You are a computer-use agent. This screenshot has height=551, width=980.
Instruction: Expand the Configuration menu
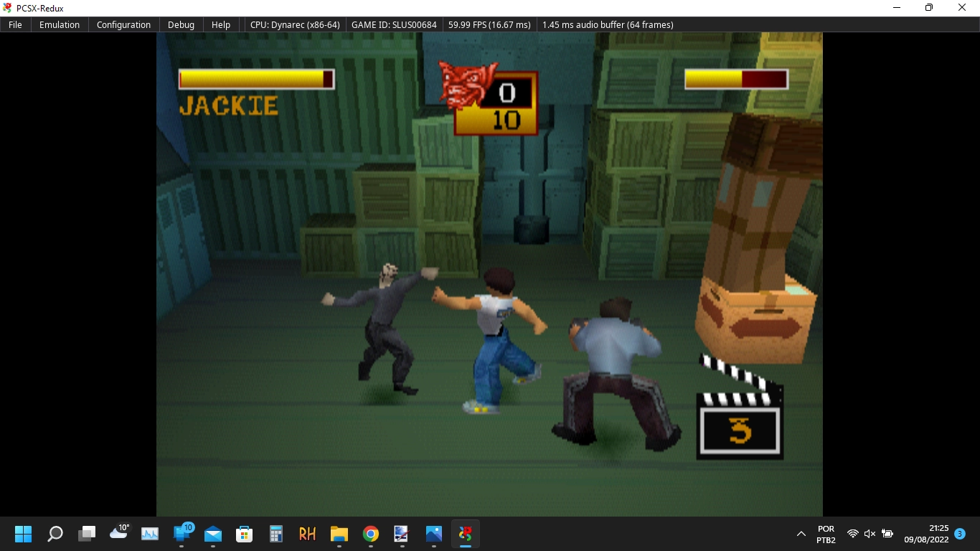click(x=123, y=24)
